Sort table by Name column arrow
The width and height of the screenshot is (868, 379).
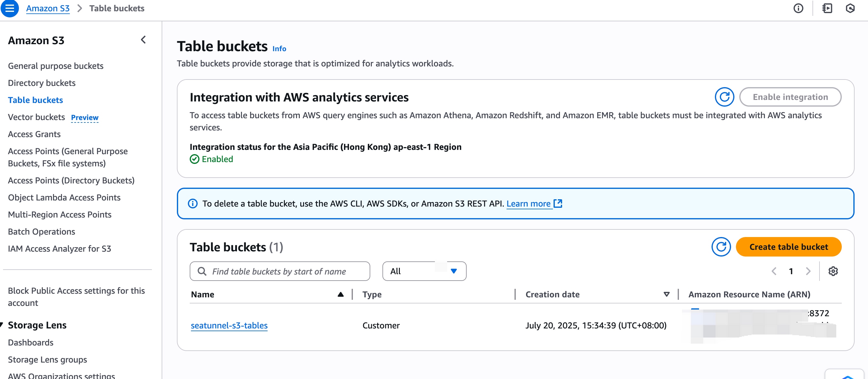340,295
